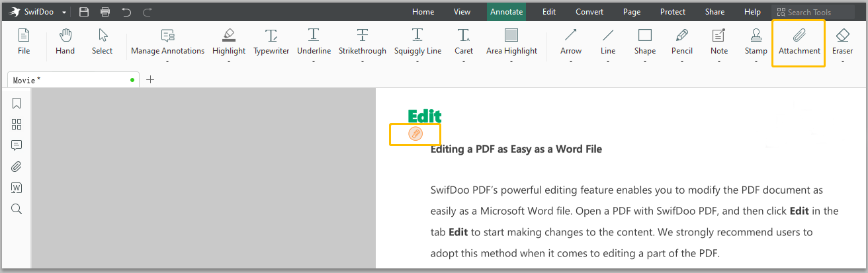Select the Line drawing tool
This screenshot has width=868, height=273.
pos(608,42)
